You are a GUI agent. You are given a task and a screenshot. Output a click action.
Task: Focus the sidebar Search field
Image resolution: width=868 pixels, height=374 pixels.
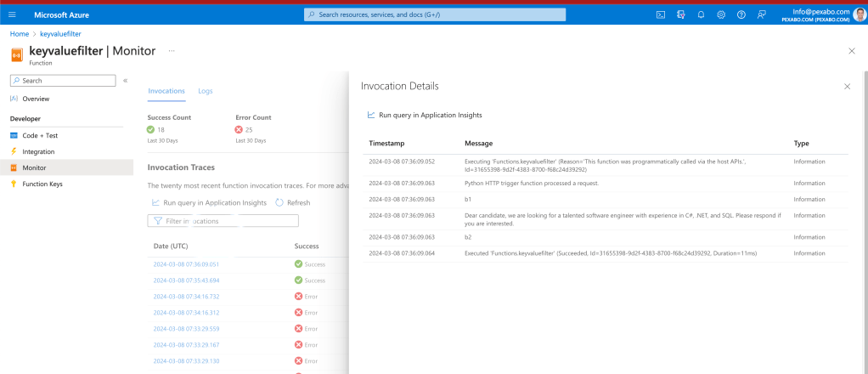[63, 81]
